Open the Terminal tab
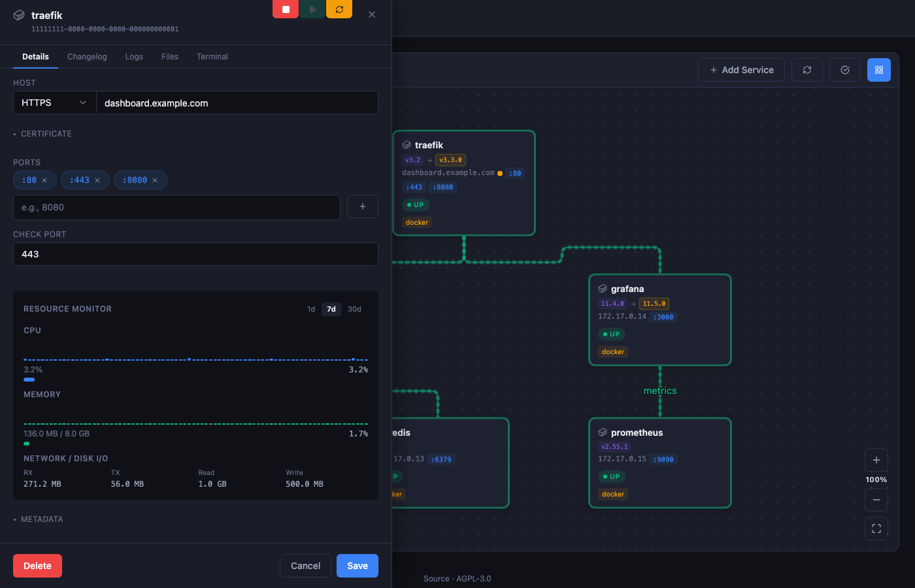Screen dimensions: 915x588 [x=212, y=57]
